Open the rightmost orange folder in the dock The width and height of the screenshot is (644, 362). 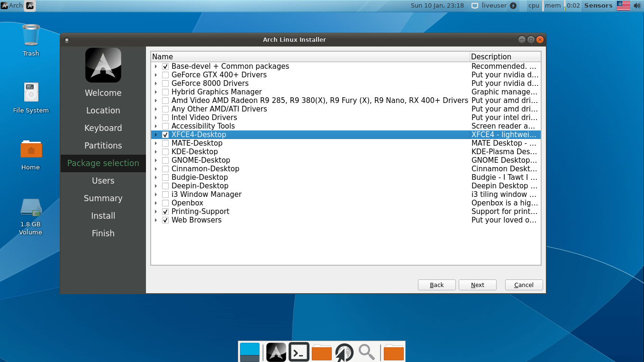click(393, 352)
